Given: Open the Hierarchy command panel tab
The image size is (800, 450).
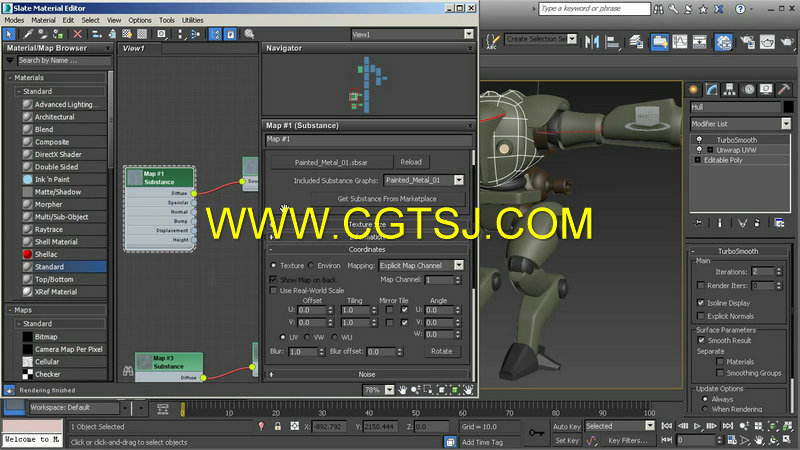Looking at the screenshot, I should 730,89.
